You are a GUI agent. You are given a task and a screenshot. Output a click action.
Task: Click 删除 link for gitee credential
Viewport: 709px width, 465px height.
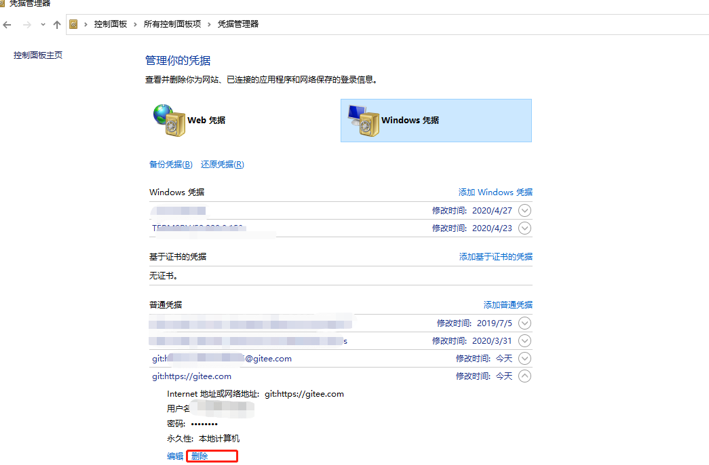point(199,456)
